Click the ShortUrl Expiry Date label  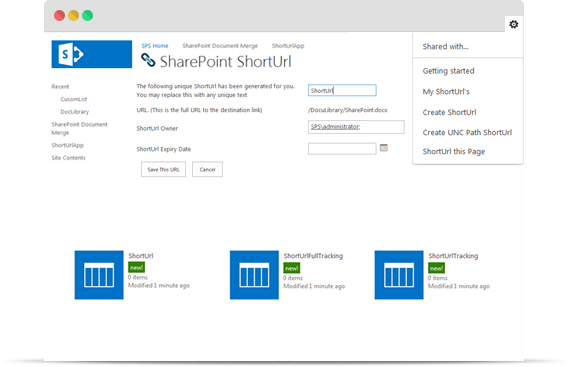164,149
